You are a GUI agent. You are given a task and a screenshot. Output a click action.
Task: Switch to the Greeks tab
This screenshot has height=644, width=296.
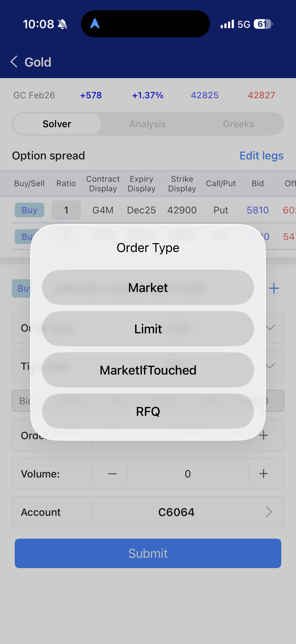tap(238, 124)
